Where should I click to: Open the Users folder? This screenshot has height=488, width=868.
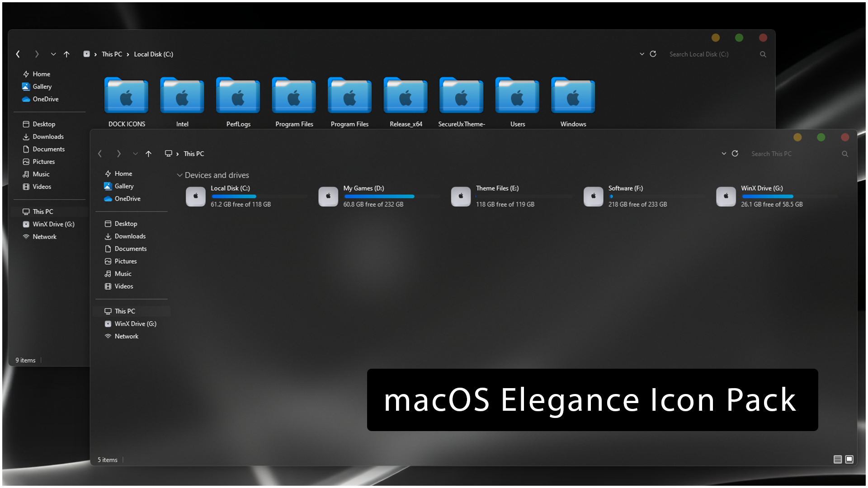point(517,96)
